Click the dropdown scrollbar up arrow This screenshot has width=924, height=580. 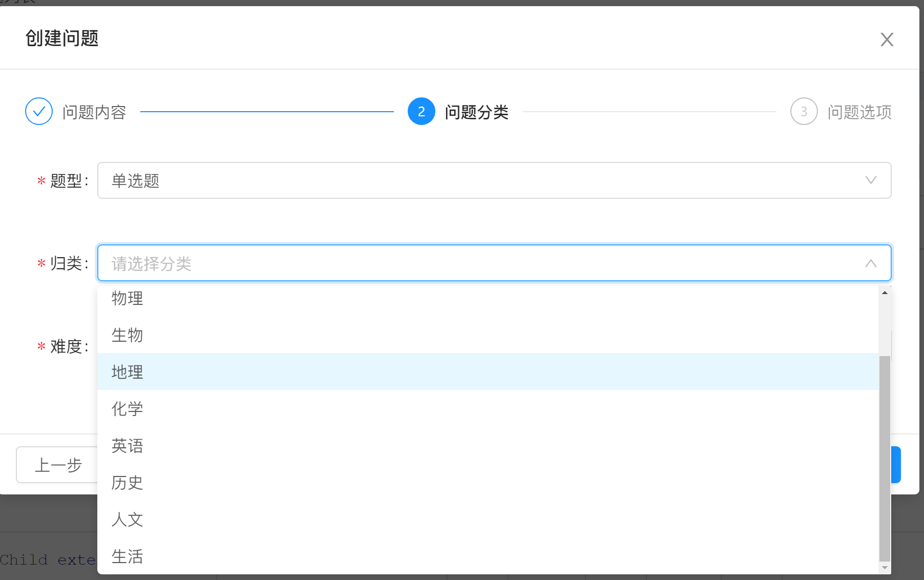click(x=885, y=293)
